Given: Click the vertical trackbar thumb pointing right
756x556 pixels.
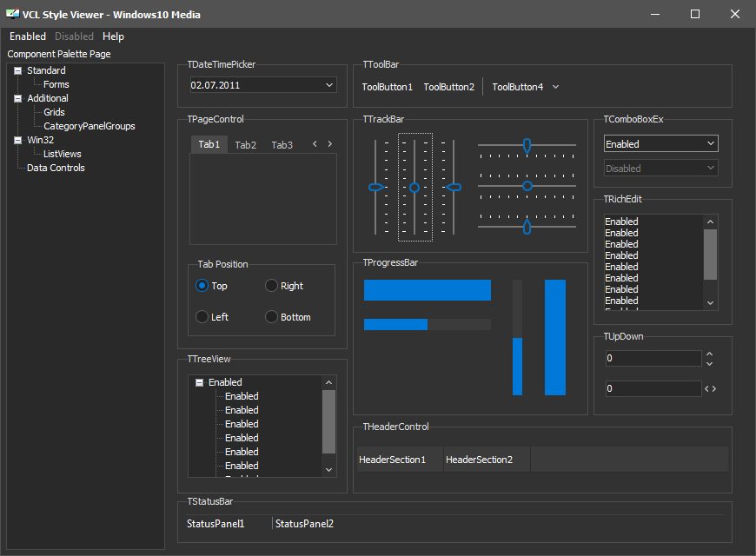Looking at the screenshot, I should [376, 187].
